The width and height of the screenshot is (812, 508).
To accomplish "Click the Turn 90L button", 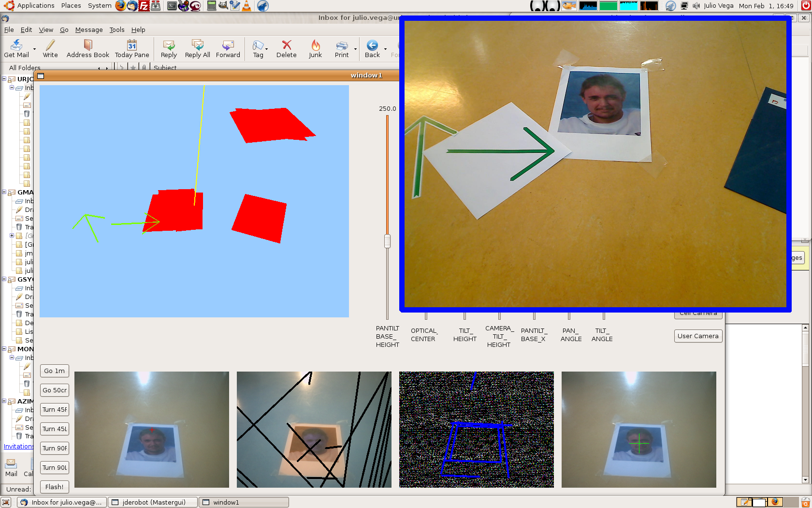I will 54,468.
